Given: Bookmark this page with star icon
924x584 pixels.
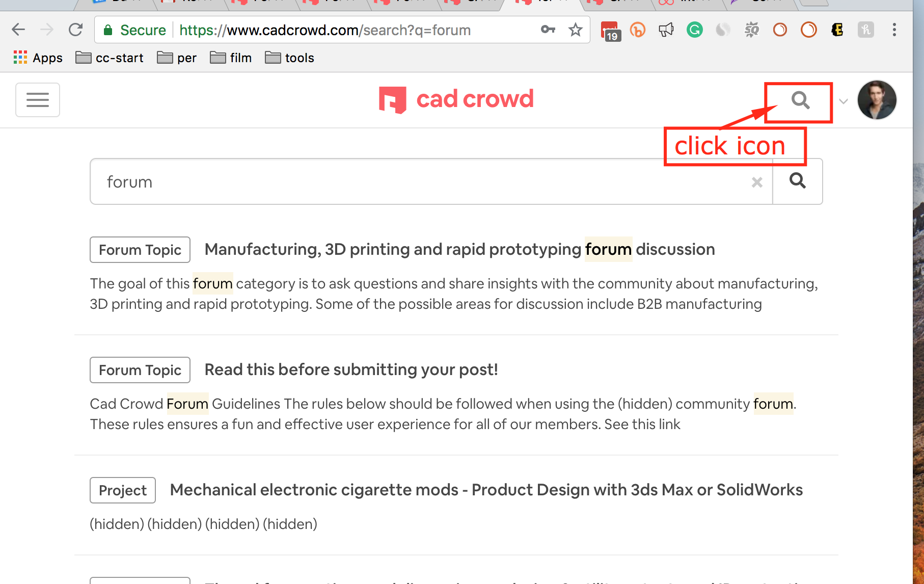Looking at the screenshot, I should [576, 30].
